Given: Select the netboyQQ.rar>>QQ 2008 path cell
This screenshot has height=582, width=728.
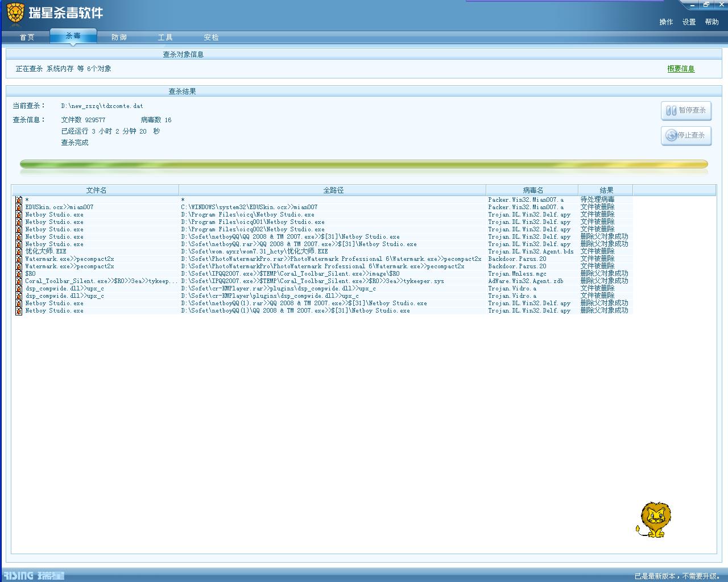Looking at the screenshot, I should click(x=299, y=244).
